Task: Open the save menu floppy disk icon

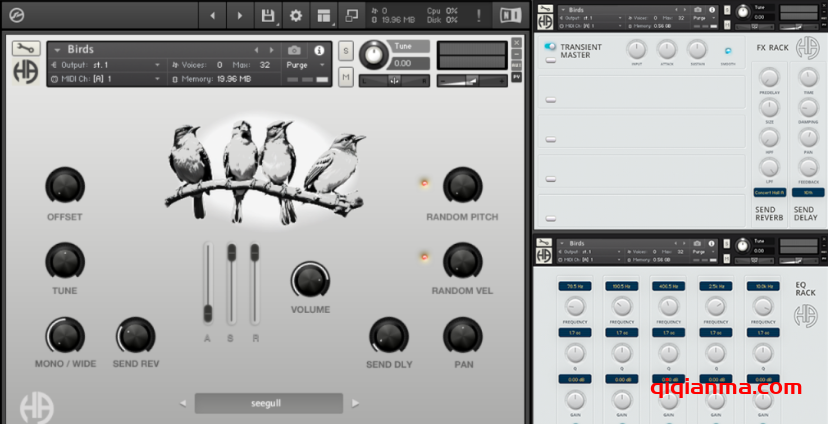Action: (x=268, y=16)
